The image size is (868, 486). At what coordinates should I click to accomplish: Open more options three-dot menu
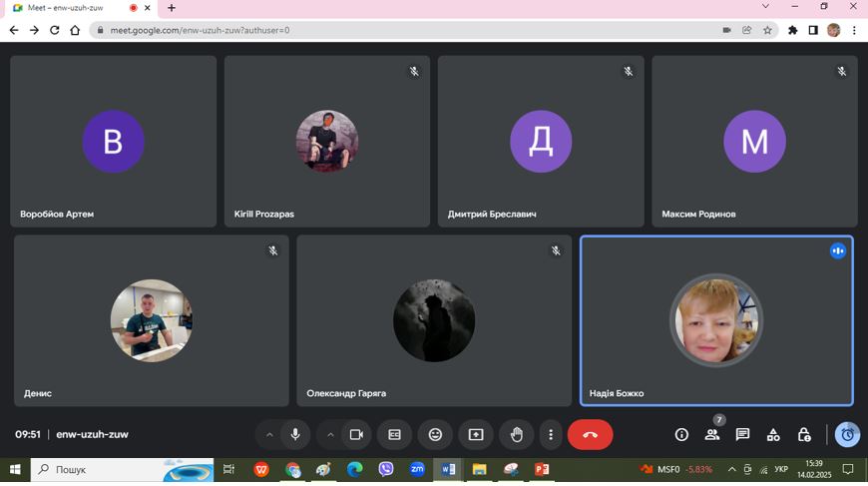[x=551, y=435]
